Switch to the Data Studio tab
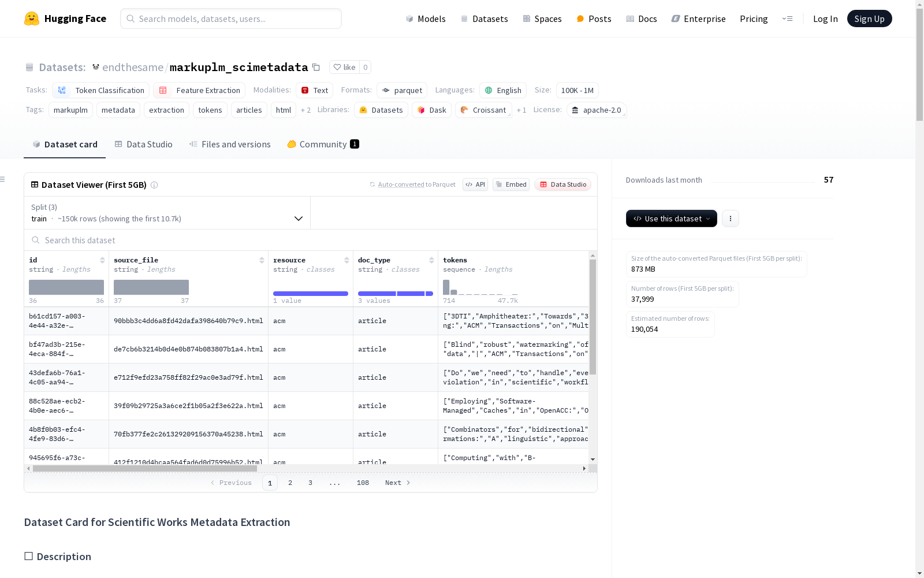 (144, 144)
